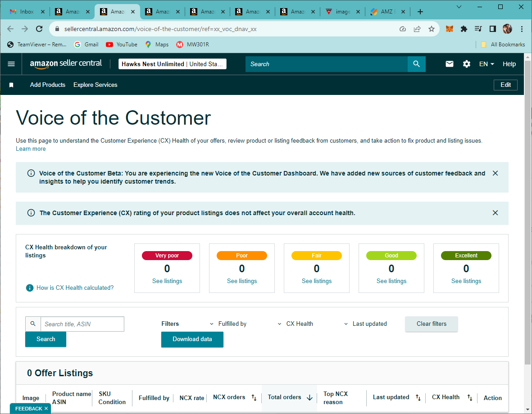The width and height of the screenshot is (532, 414).
Task: Switch to the AMZ tab
Action: pyautogui.click(x=388, y=12)
